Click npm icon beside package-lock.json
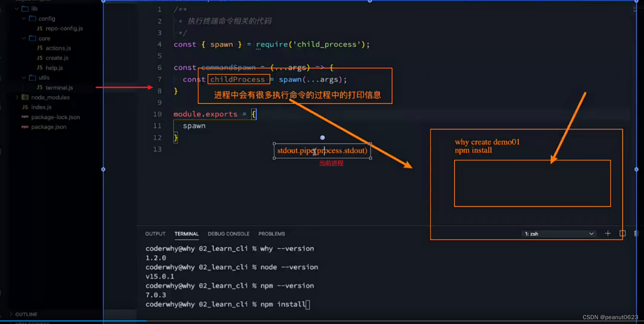The width and height of the screenshot is (644, 324). tap(25, 117)
